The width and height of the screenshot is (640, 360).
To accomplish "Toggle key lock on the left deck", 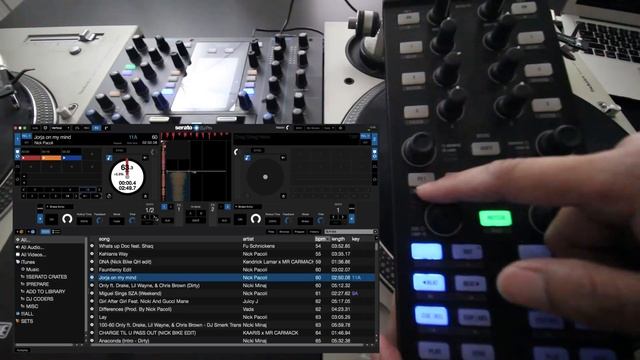I will click(x=109, y=158).
